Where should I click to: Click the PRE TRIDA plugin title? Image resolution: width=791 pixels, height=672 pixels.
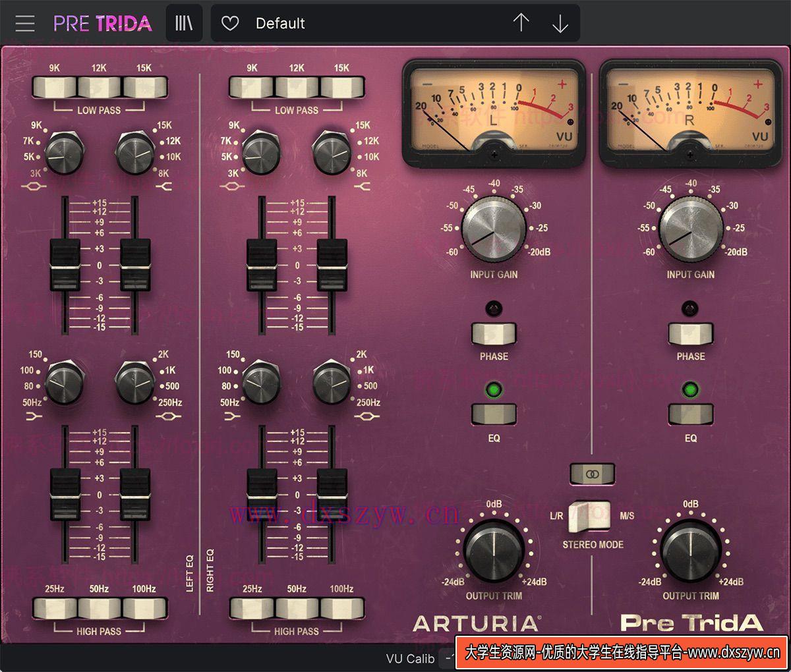(x=102, y=24)
